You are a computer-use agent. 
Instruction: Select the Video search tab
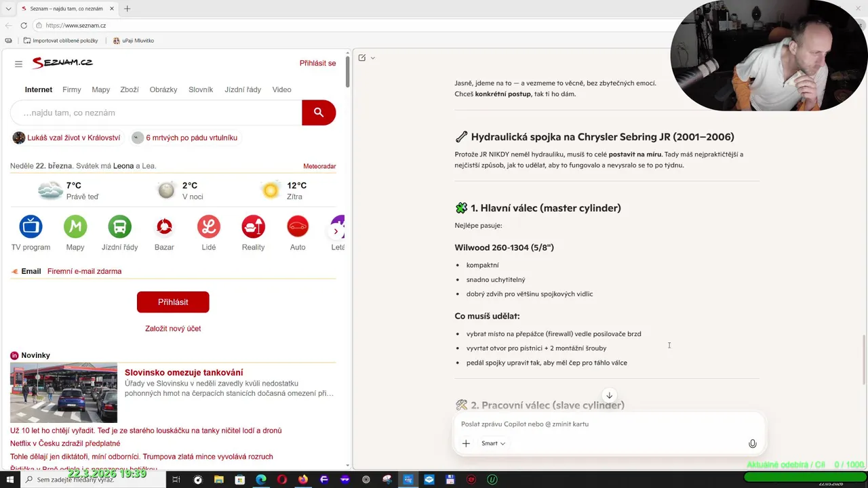[x=281, y=89]
